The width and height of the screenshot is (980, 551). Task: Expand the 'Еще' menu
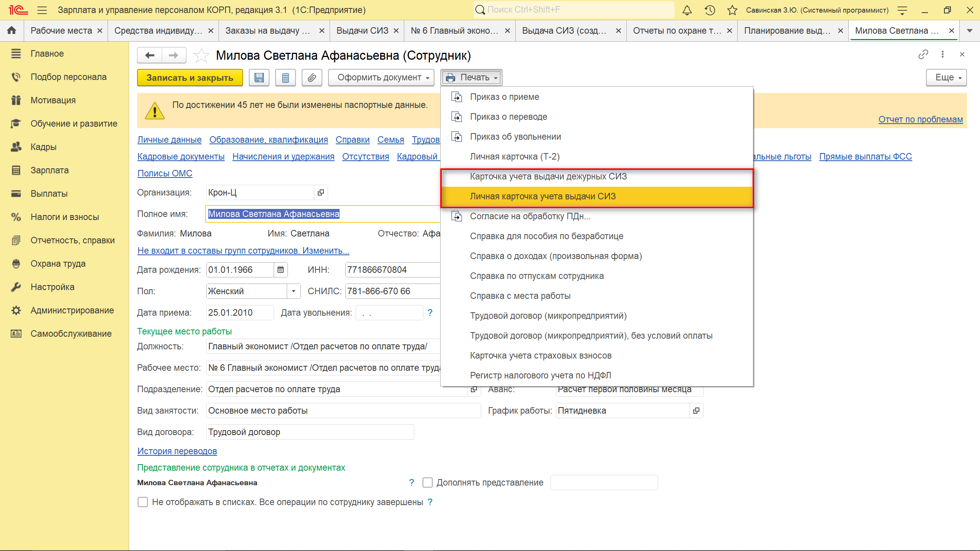click(x=946, y=78)
